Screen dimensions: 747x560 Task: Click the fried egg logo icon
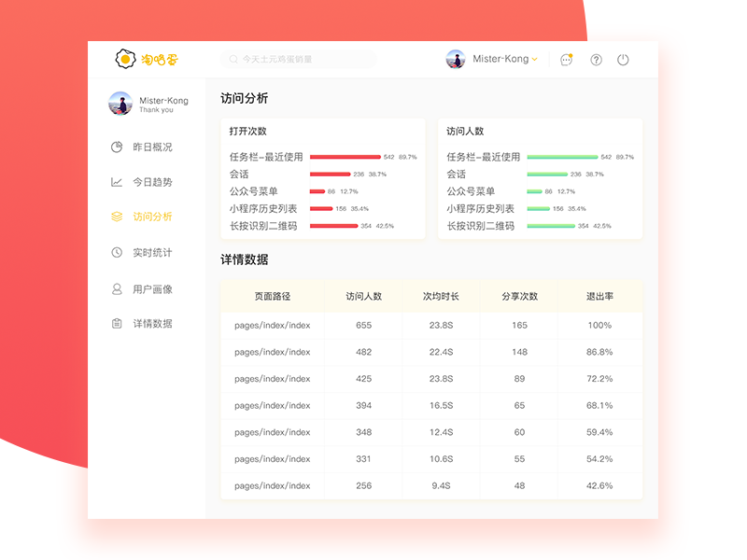point(125,59)
